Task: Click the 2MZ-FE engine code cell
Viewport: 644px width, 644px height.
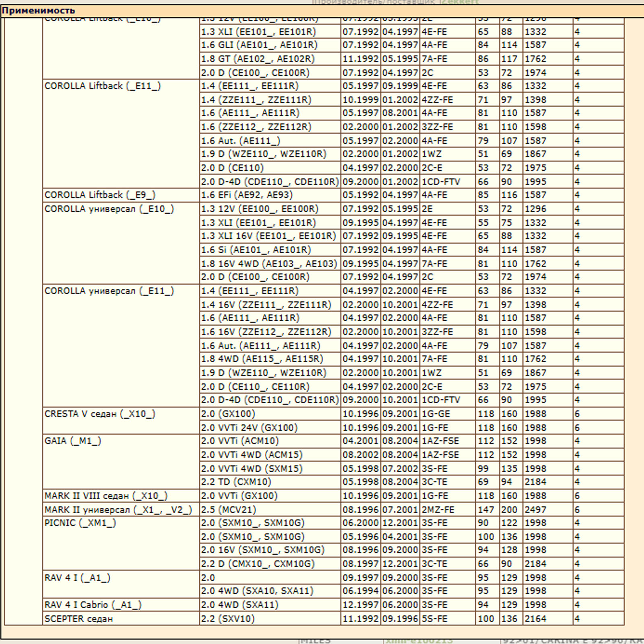Action: [438, 510]
